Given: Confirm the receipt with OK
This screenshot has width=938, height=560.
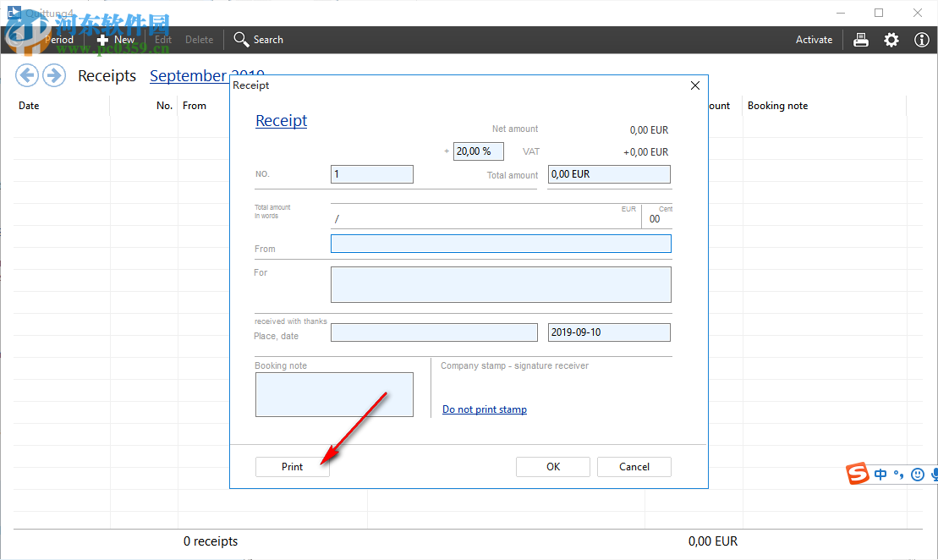Looking at the screenshot, I should coord(553,467).
